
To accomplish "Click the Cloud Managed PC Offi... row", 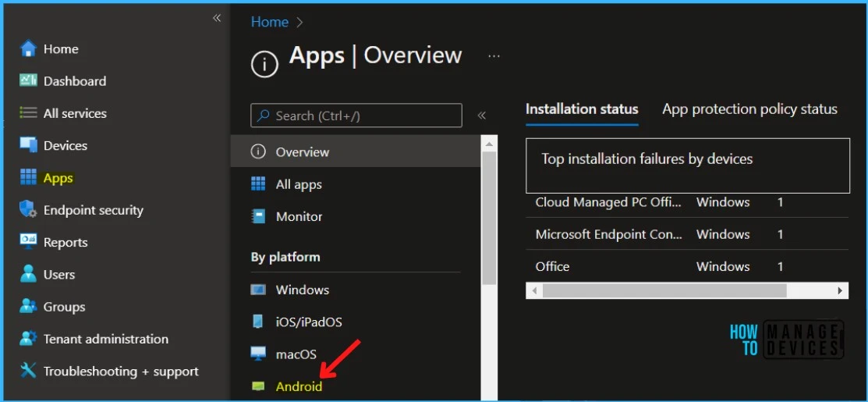I will pyautogui.click(x=686, y=202).
